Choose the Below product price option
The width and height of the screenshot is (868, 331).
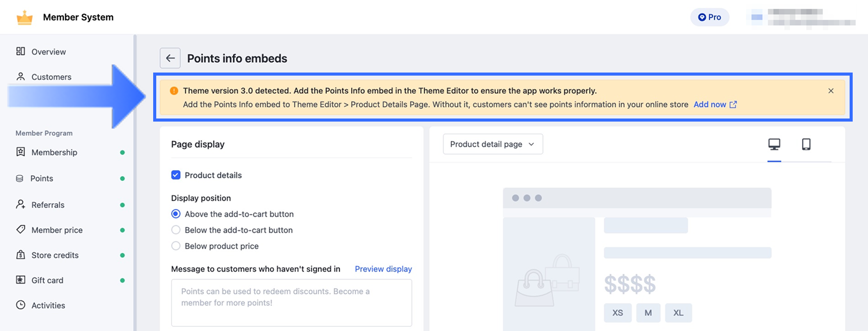[176, 246]
